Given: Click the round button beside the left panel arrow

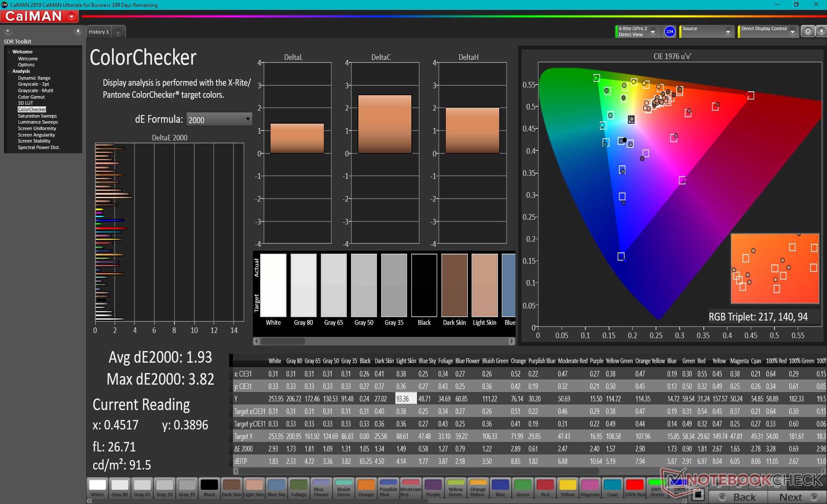Looking at the screenshot, I should 8,31.
